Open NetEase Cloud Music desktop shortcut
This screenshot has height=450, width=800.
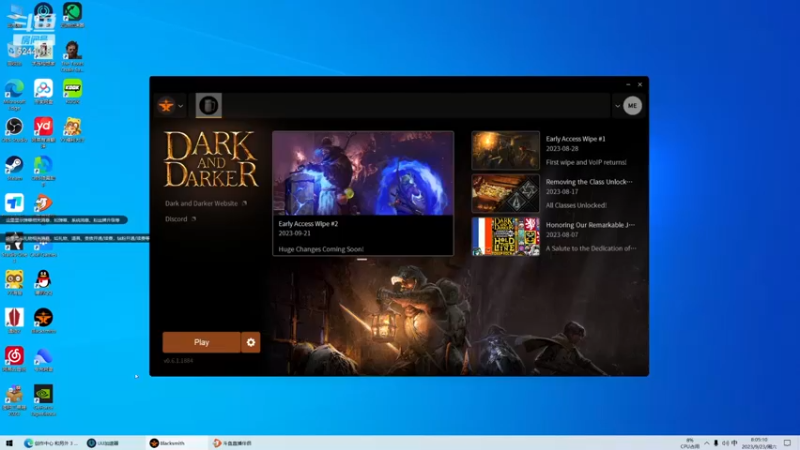pyautogui.click(x=14, y=359)
